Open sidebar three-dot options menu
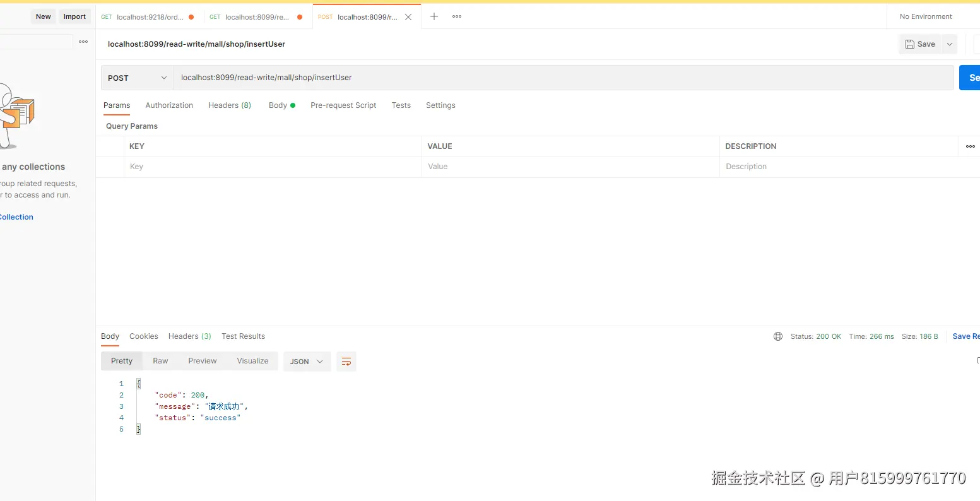 (x=83, y=42)
